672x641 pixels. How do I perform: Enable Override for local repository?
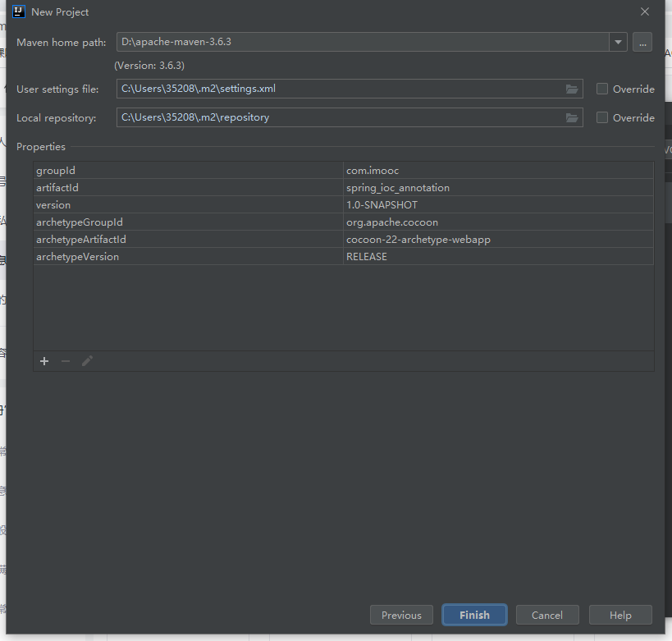(x=601, y=117)
